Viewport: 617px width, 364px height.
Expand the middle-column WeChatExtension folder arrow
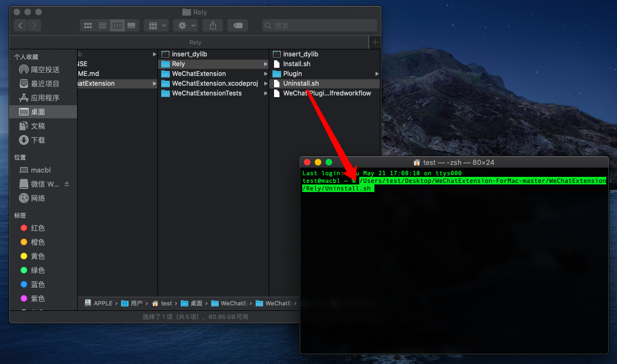pos(265,74)
